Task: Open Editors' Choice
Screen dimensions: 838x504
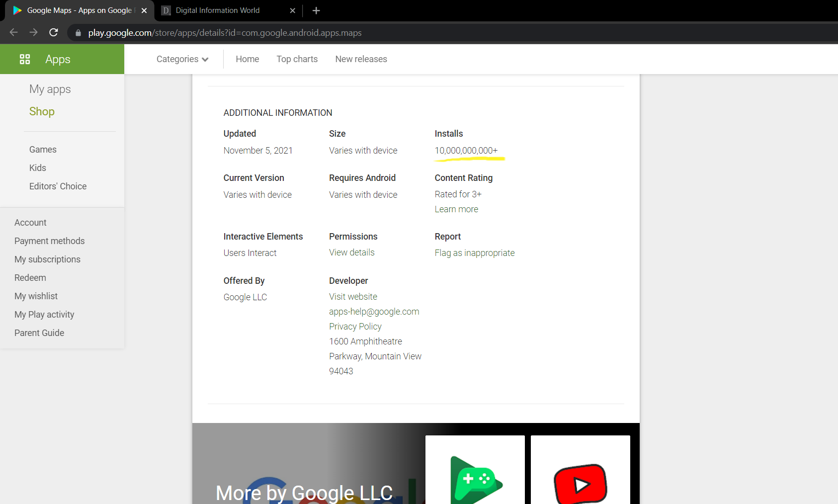Action: tap(58, 186)
